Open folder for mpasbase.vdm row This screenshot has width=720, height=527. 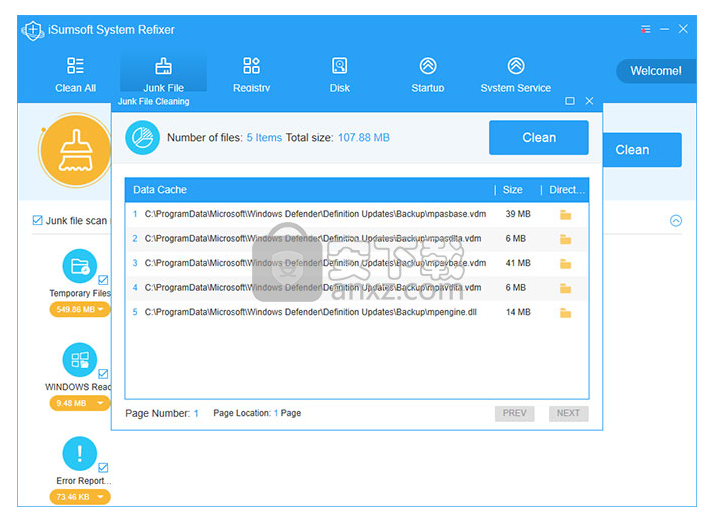tap(565, 214)
